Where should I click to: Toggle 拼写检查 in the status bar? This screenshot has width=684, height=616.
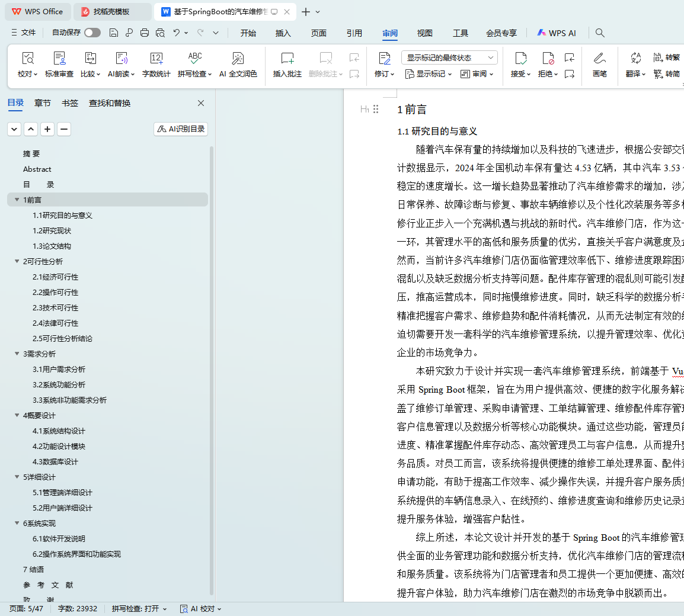pos(139,608)
